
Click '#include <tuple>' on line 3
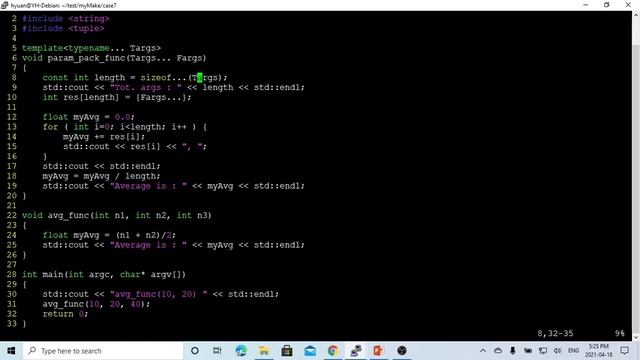click(x=63, y=29)
